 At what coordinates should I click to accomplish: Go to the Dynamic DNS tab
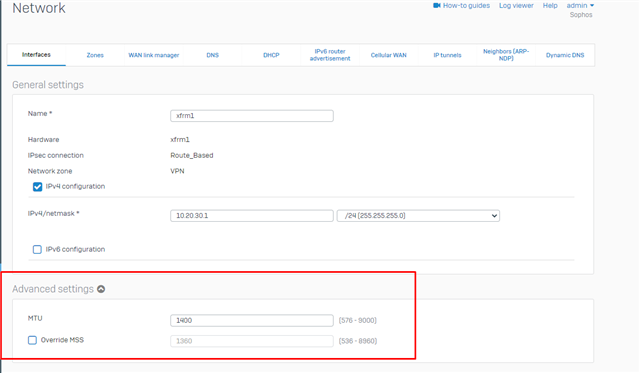click(565, 55)
